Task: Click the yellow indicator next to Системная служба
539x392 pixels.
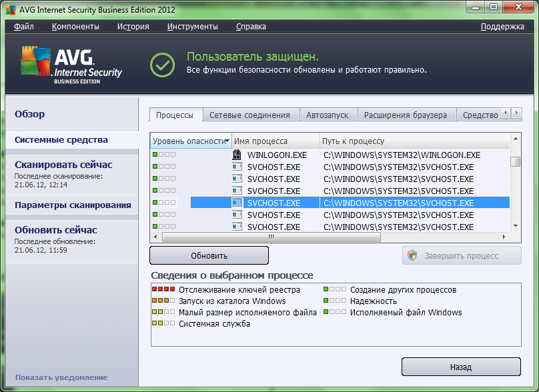Action: pyautogui.click(x=163, y=323)
